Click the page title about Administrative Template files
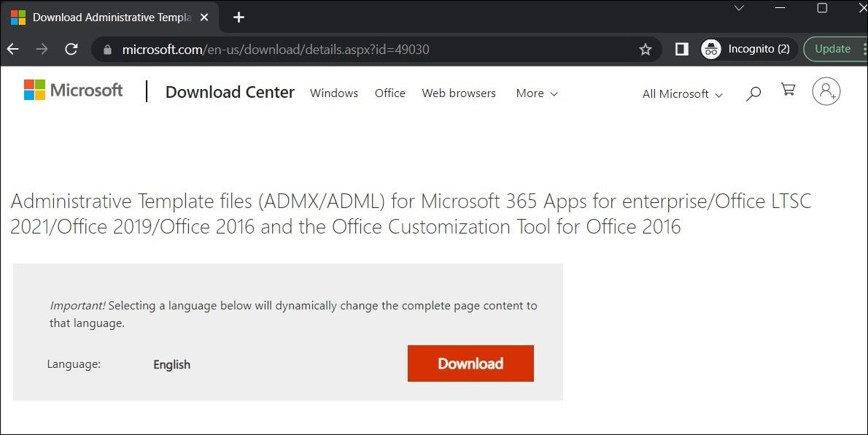Screen dimensions: 868x435 tap(411, 214)
